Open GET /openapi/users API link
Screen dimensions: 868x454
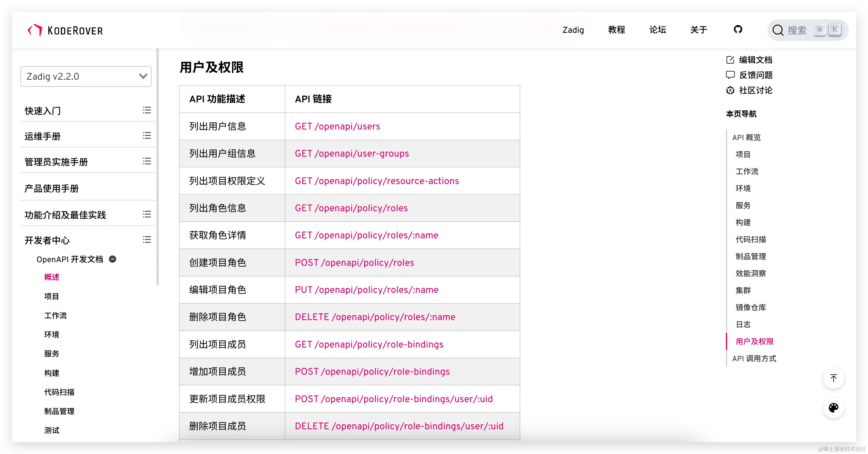337,126
